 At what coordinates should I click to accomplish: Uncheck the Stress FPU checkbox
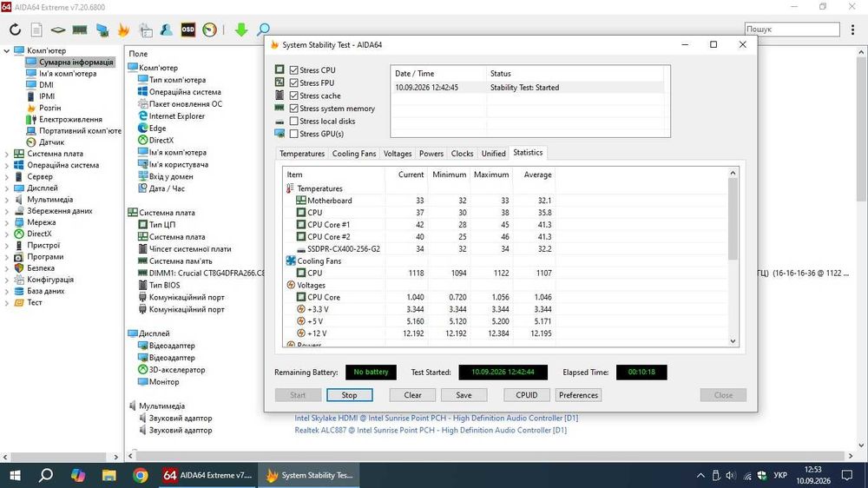pos(294,83)
